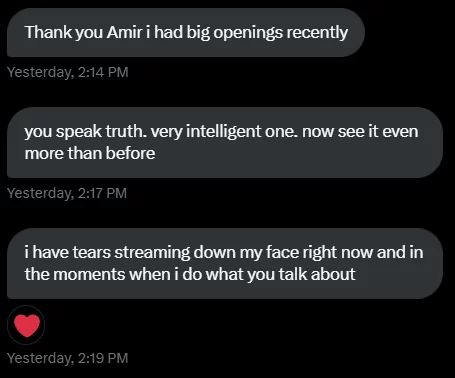Select the 'tears streaming down my face' message
Viewport: 455px width, 378px height.
point(225,263)
